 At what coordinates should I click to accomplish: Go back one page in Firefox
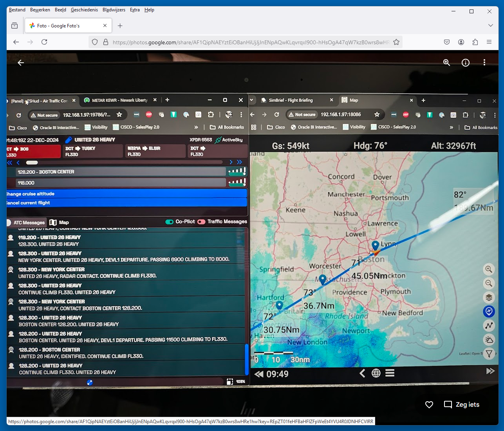click(x=16, y=42)
